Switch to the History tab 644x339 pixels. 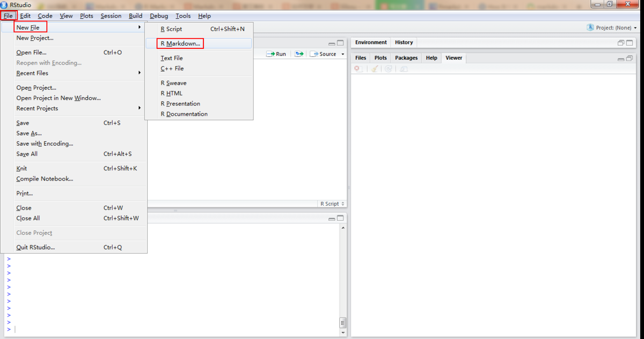point(404,42)
